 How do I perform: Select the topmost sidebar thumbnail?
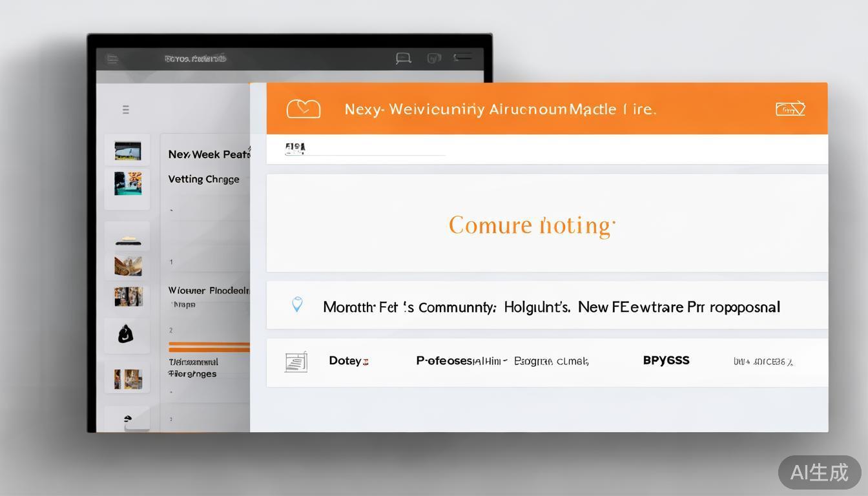point(127,151)
